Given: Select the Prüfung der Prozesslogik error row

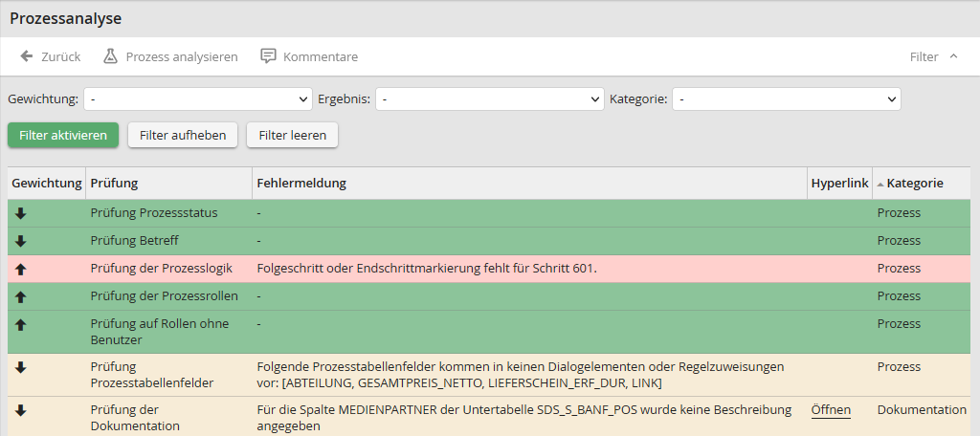Looking at the screenshot, I should click(426, 269).
